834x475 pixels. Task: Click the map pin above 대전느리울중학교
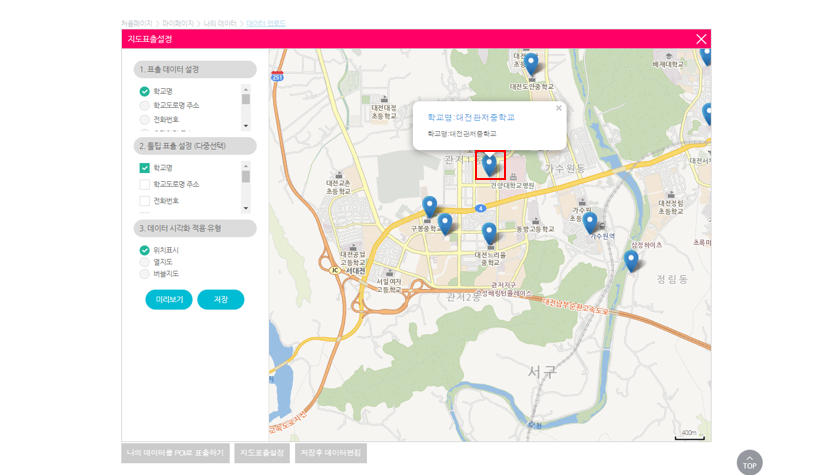click(x=489, y=234)
